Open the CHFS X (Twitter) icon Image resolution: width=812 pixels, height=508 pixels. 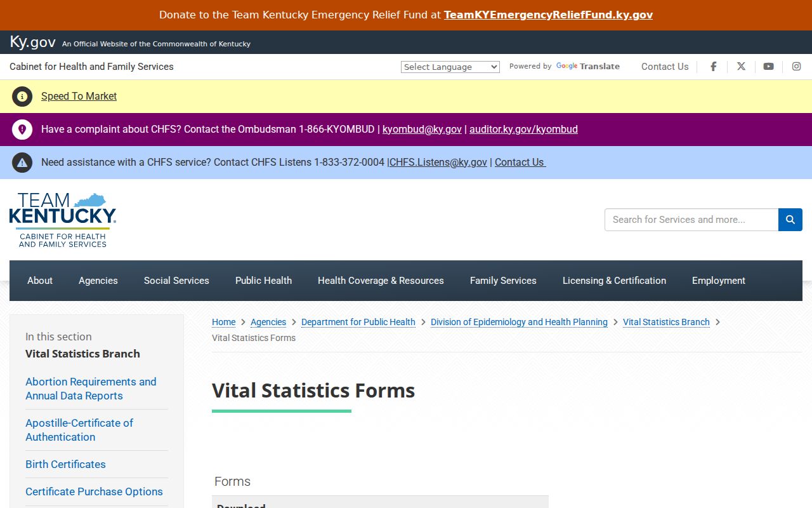pos(741,67)
